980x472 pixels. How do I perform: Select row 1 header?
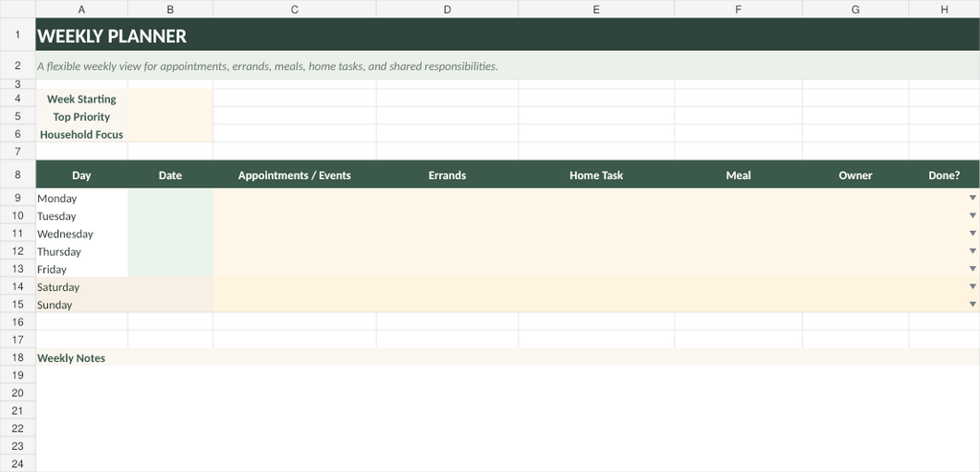coord(17,34)
